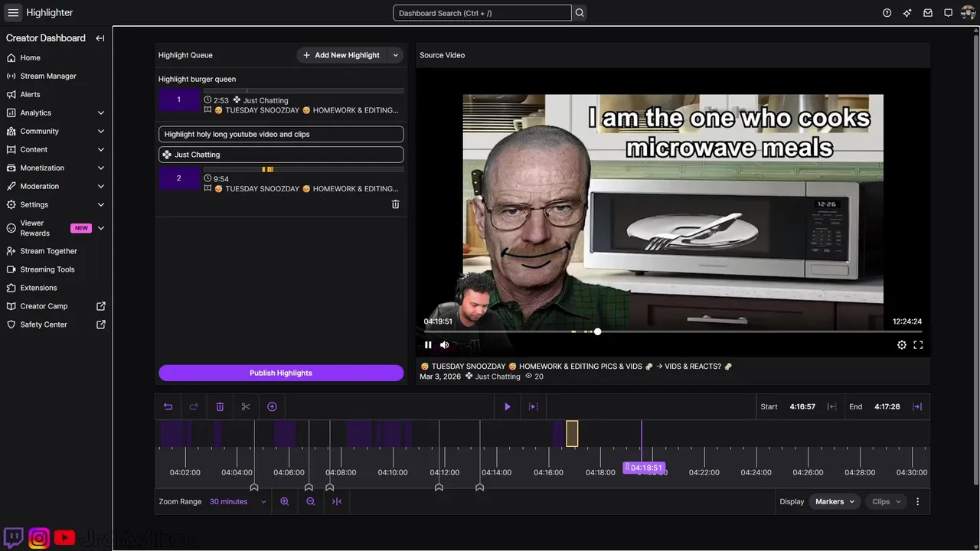Open video player settings gear
980x551 pixels.
pyautogui.click(x=902, y=345)
